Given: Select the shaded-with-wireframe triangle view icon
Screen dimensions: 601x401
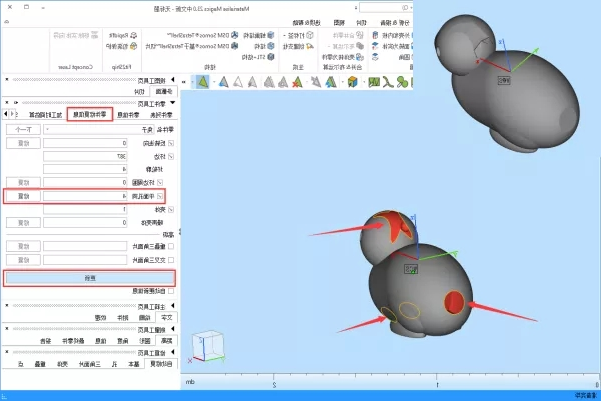Looking at the screenshot, I should point(224,82).
